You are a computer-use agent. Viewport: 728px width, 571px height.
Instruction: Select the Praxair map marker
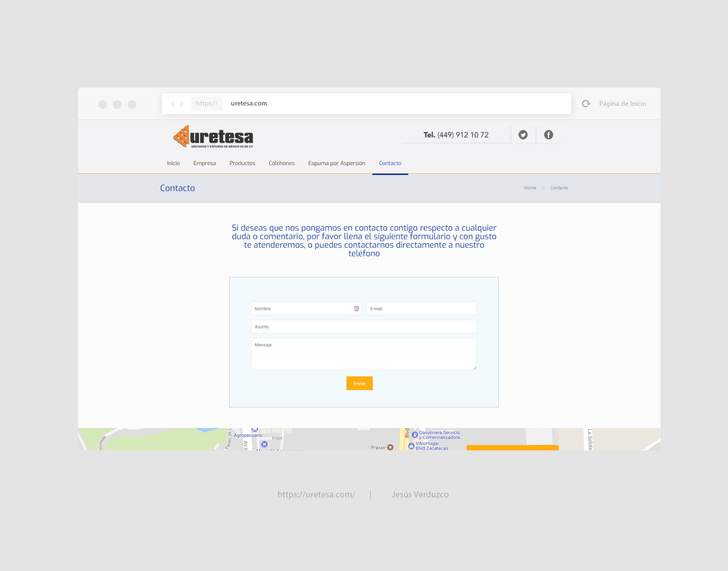pyautogui.click(x=390, y=447)
